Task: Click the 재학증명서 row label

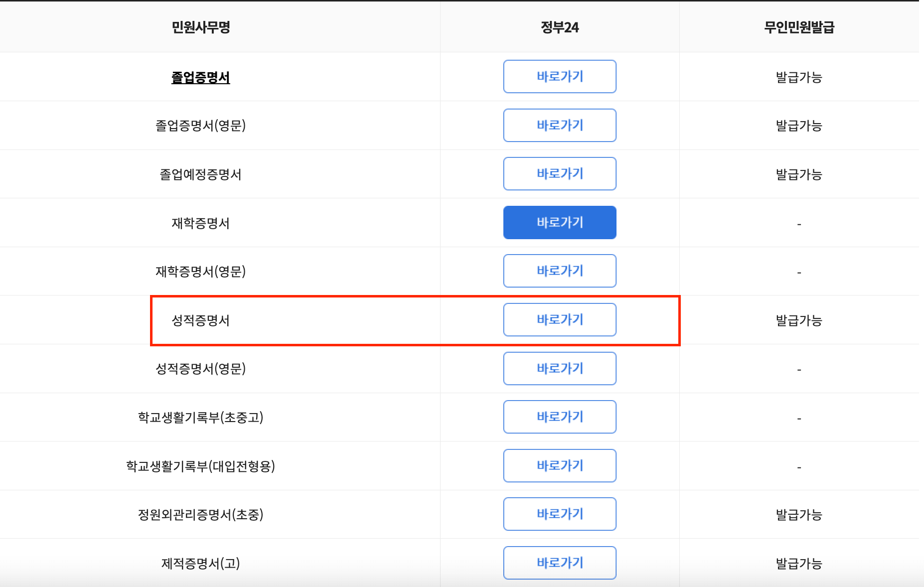Action: coord(199,222)
